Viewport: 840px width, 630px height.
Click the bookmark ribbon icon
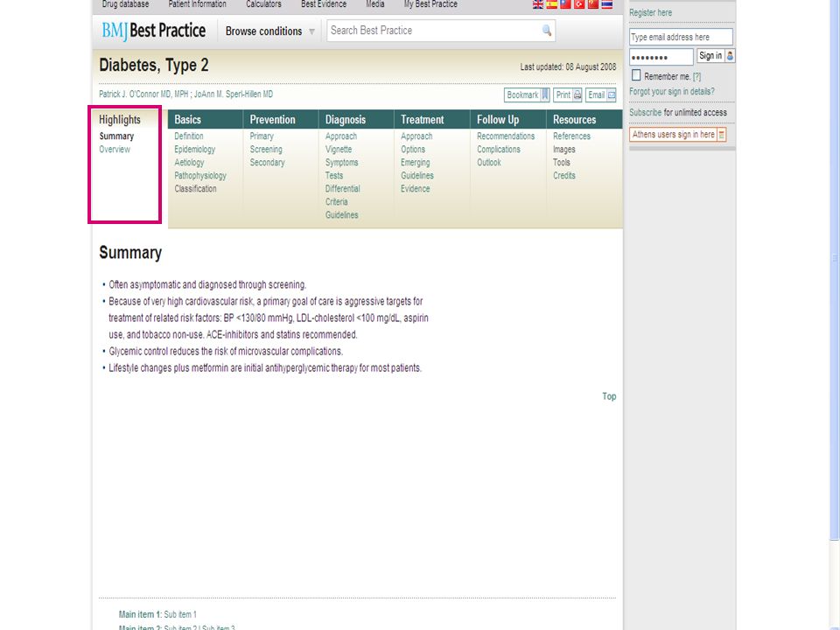545,94
